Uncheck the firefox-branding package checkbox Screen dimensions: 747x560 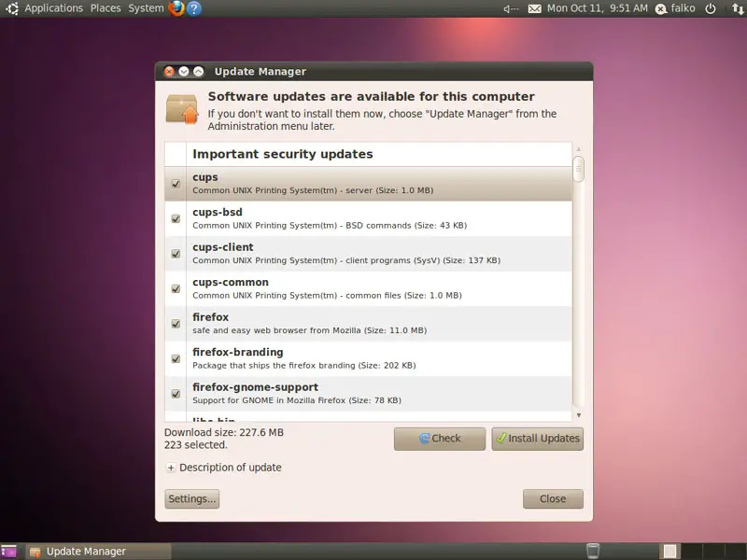pos(176,358)
